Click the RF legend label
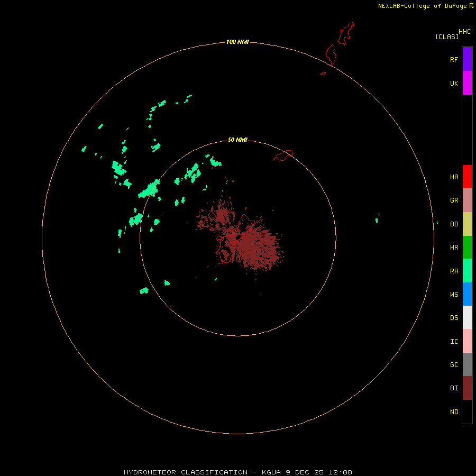Screen dimensions: 476x476 [454, 59]
